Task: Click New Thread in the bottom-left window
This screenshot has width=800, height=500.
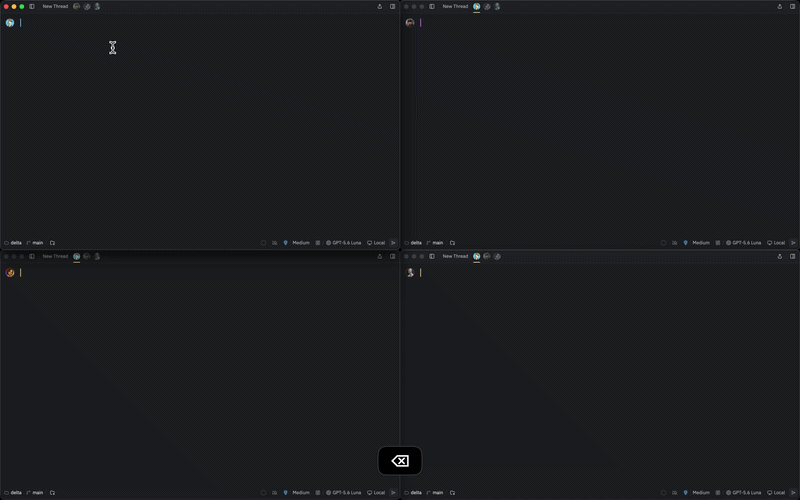Action: 55,257
